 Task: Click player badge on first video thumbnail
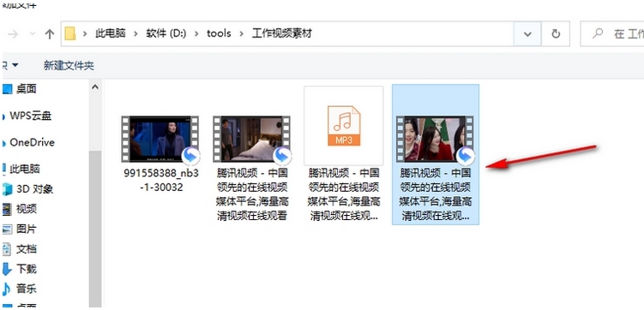[190, 156]
